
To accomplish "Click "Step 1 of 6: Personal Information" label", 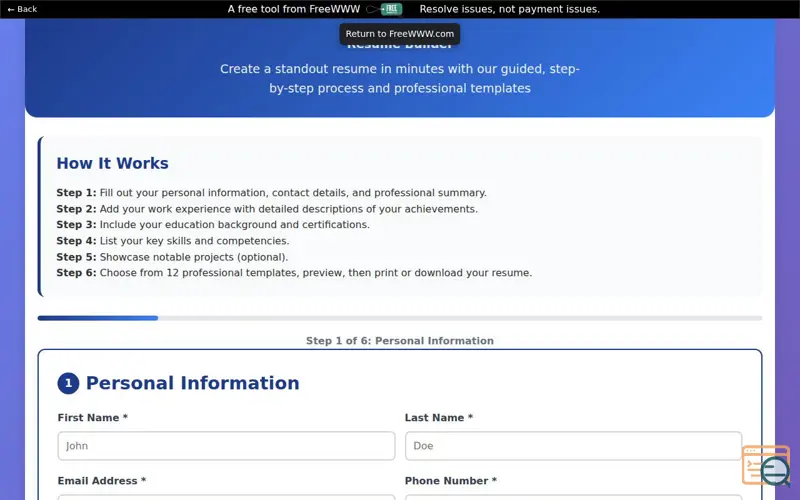I will pos(400,341).
